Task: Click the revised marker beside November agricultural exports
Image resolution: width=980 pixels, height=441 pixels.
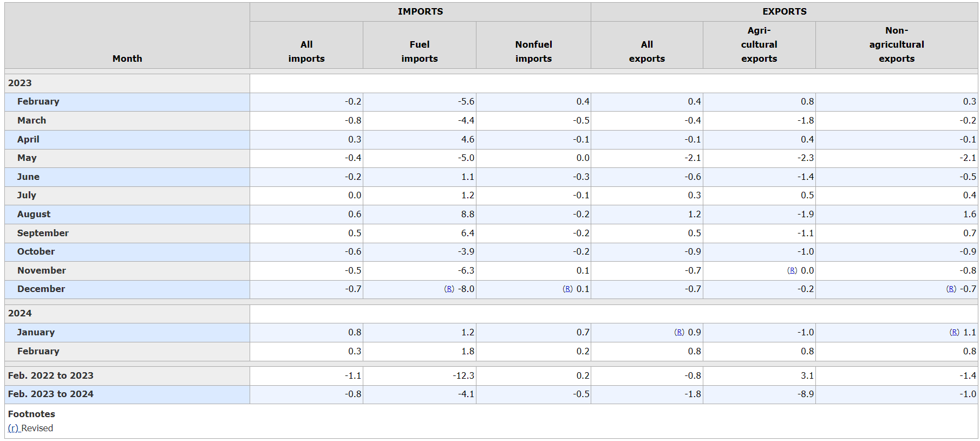Action: coord(792,270)
